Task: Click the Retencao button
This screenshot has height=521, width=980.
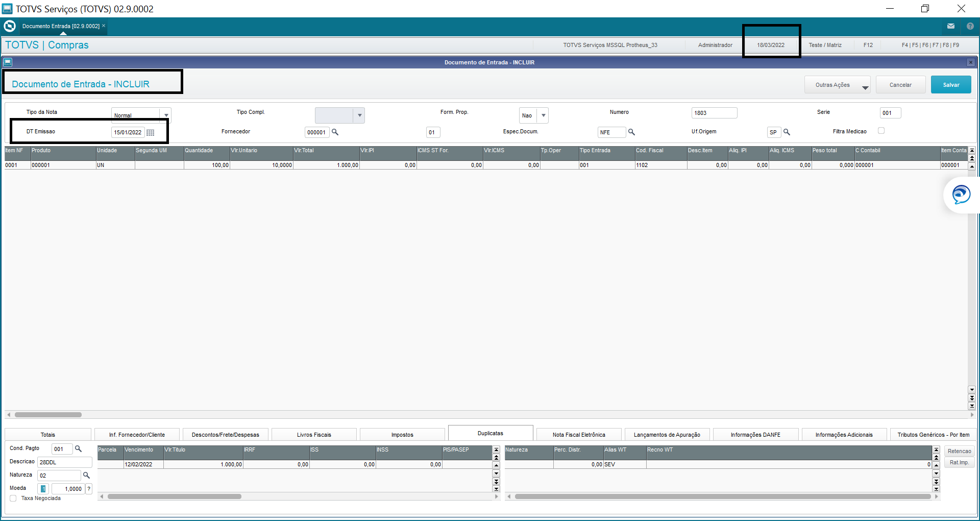Action: [960, 451]
